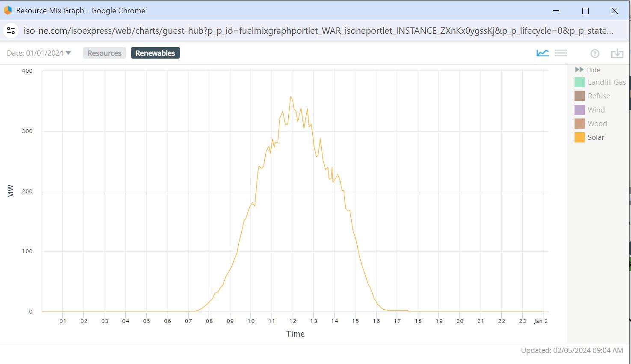The width and height of the screenshot is (631, 364).
Task: Click the solar peak near hour 12
Action: click(x=291, y=97)
